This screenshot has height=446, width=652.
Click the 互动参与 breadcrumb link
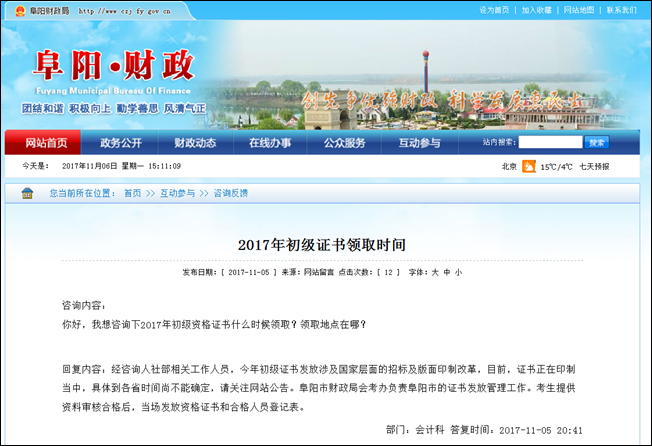coord(178,193)
